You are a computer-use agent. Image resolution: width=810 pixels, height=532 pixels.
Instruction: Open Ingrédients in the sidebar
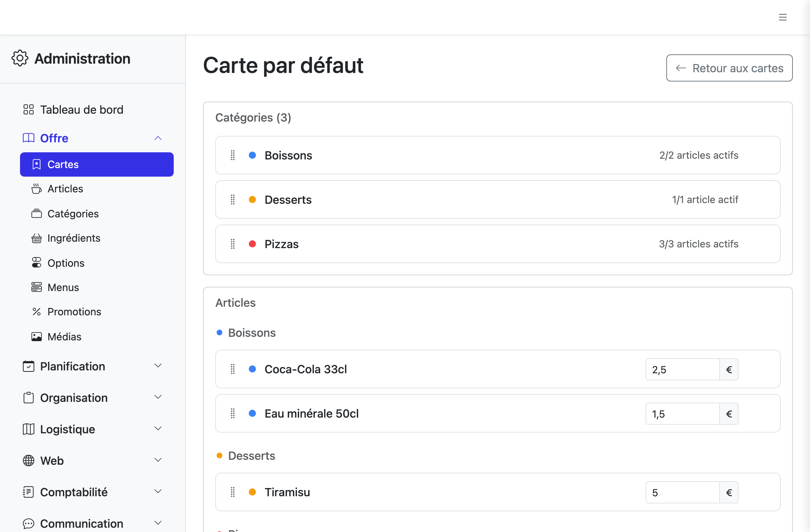click(97, 238)
